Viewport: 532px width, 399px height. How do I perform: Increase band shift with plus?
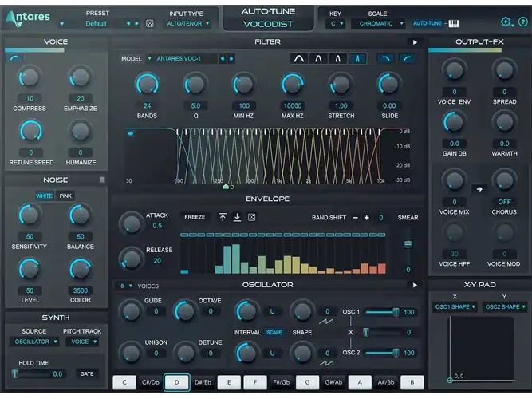point(366,218)
